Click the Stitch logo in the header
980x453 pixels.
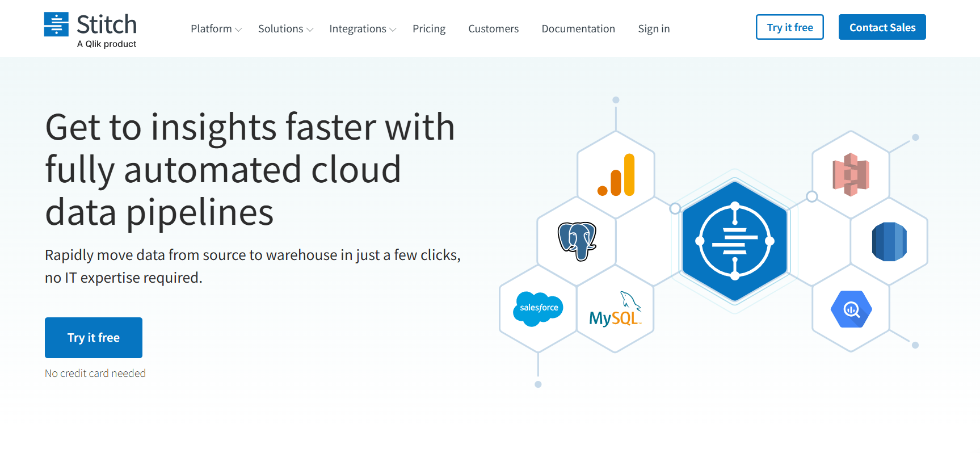click(x=91, y=30)
